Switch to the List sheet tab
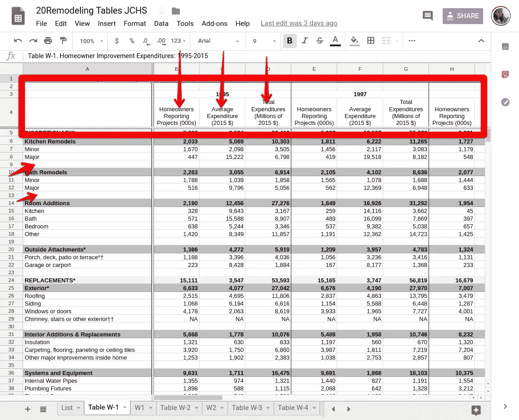 click(67, 408)
